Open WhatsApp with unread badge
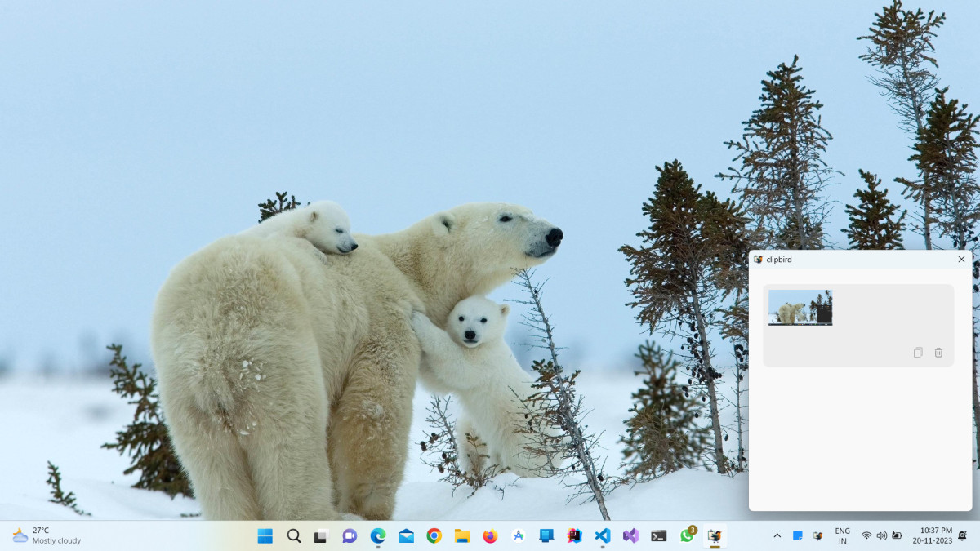 coord(687,535)
